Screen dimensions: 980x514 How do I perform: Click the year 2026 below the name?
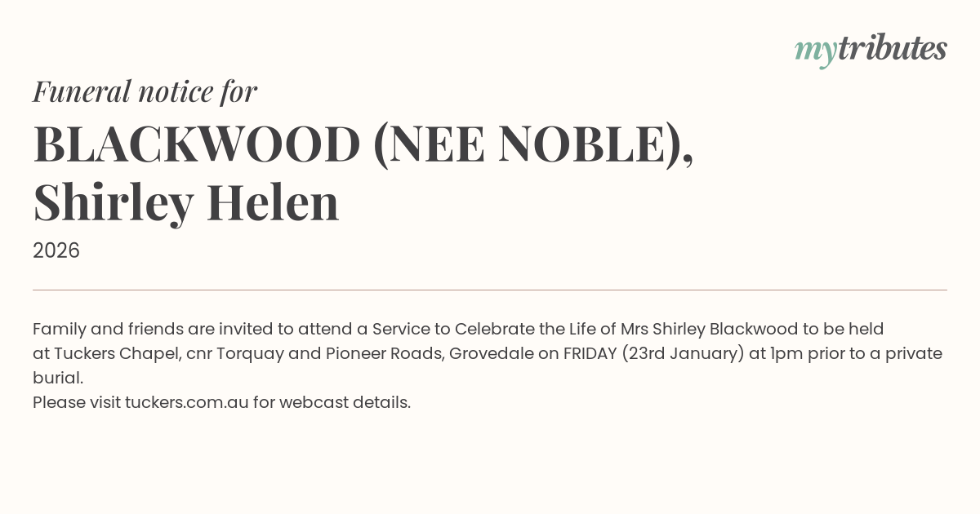pyautogui.click(x=56, y=250)
